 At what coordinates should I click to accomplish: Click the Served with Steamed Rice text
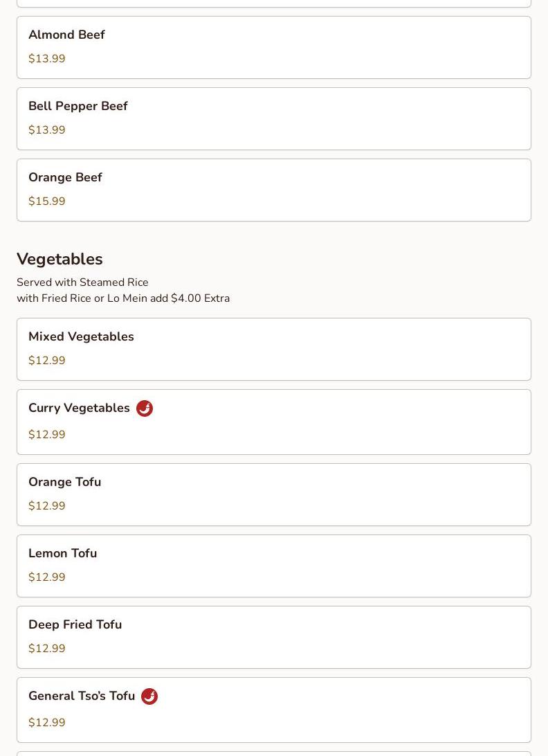(x=82, y=282)
